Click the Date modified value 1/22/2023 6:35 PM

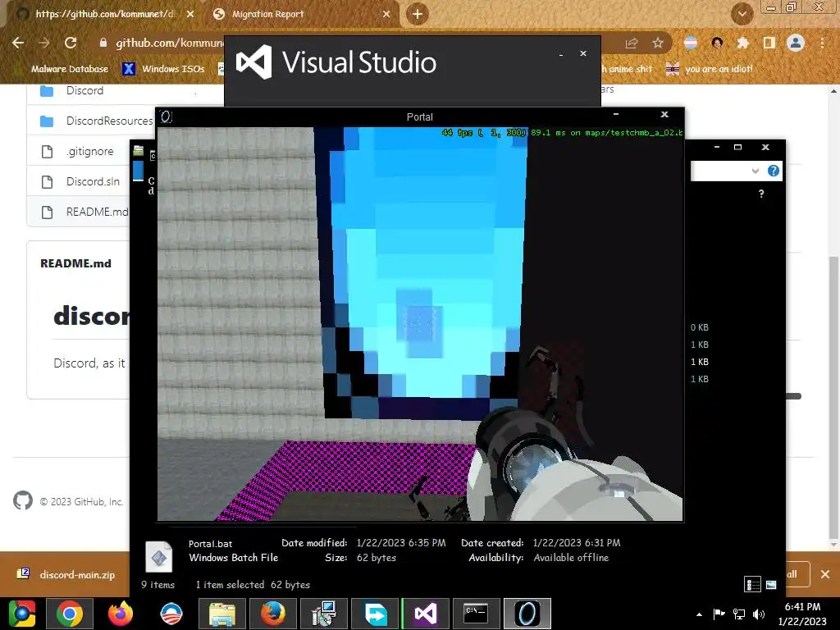click(401, 543)
